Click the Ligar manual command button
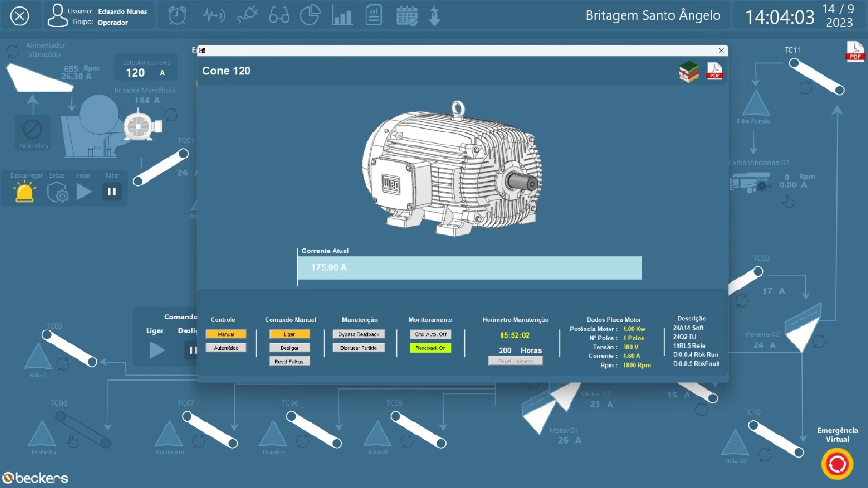 point(289,334)
